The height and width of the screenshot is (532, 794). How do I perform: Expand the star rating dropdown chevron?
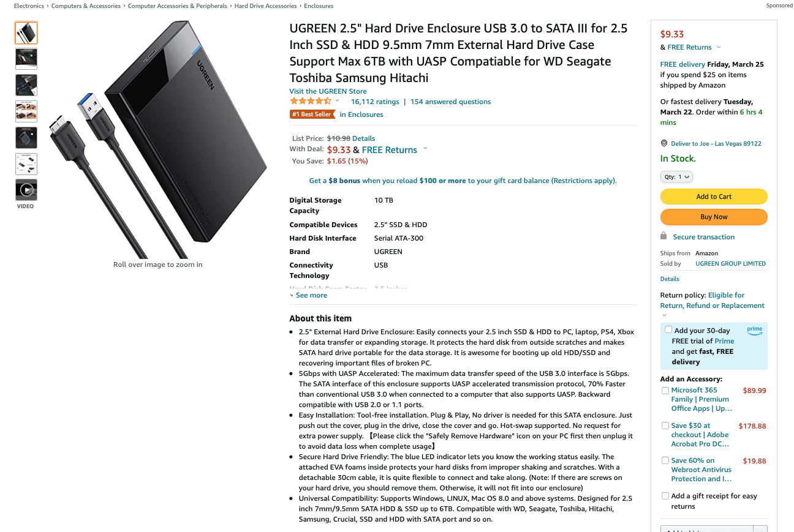(x=338, y=100)
